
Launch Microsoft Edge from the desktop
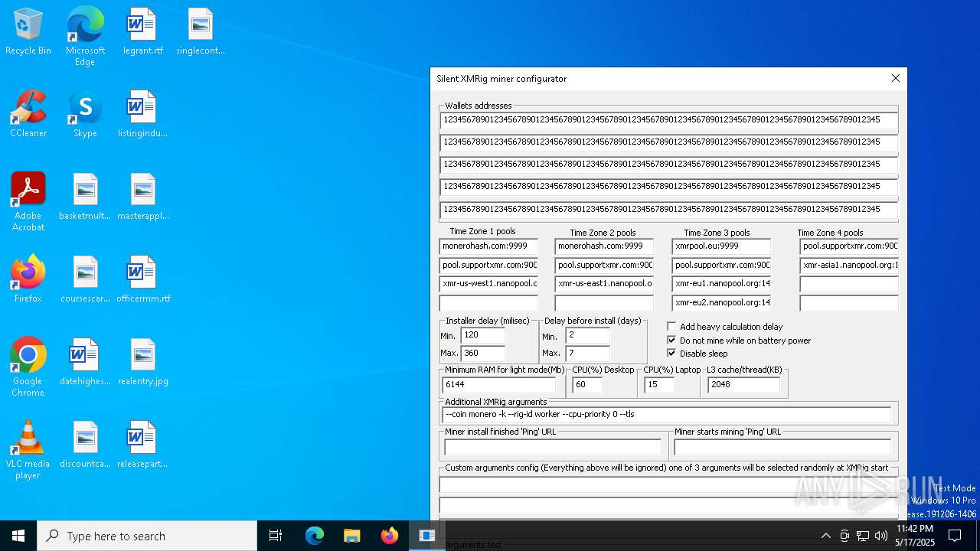coord(85,37)
